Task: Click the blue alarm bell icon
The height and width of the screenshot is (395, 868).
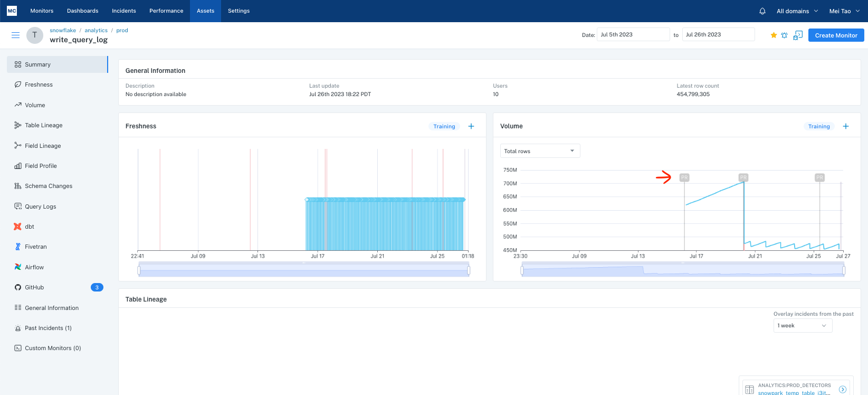Action: tap(785, 35)
